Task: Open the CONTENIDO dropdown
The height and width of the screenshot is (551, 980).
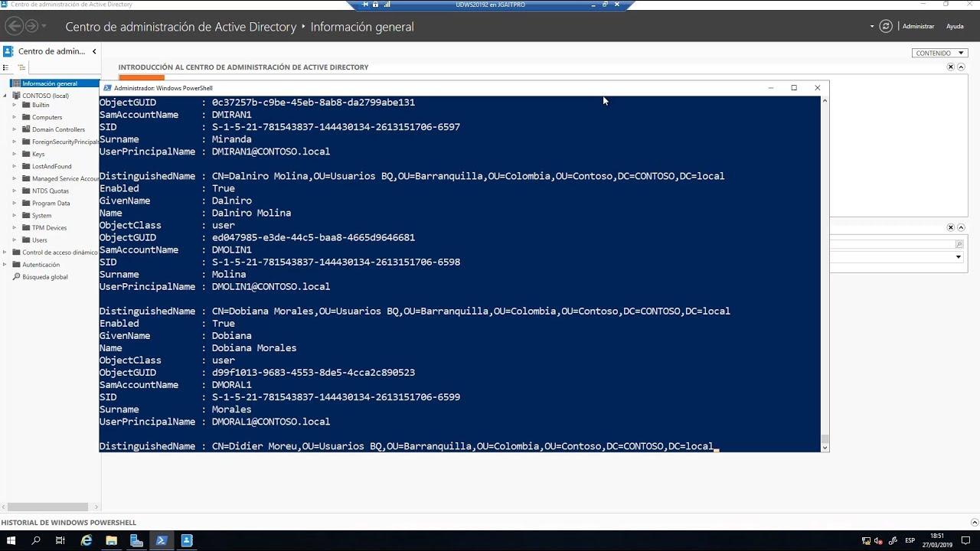Action: coord(940,52)
